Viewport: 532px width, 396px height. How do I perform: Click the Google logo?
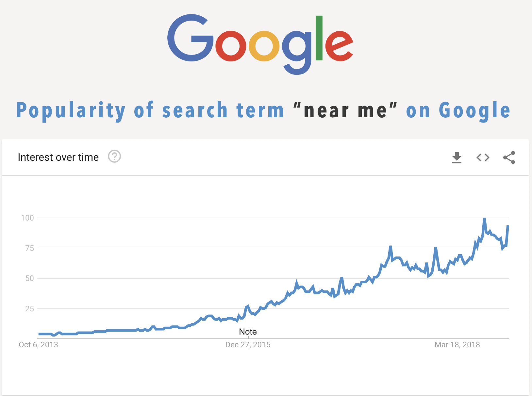pyautogui.click(x=260, y=44)
